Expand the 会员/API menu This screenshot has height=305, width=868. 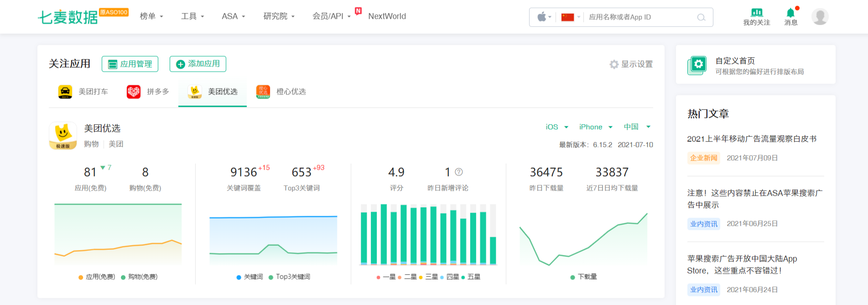332,16
